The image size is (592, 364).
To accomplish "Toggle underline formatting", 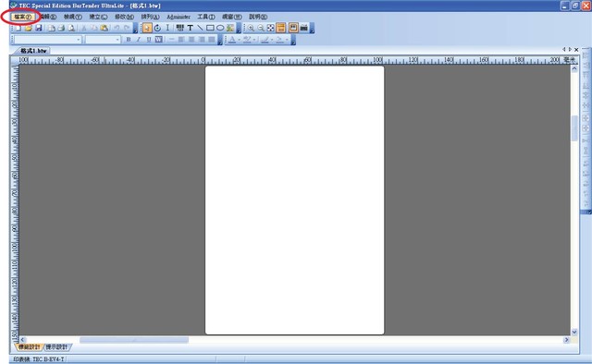I will click(149, 39).
